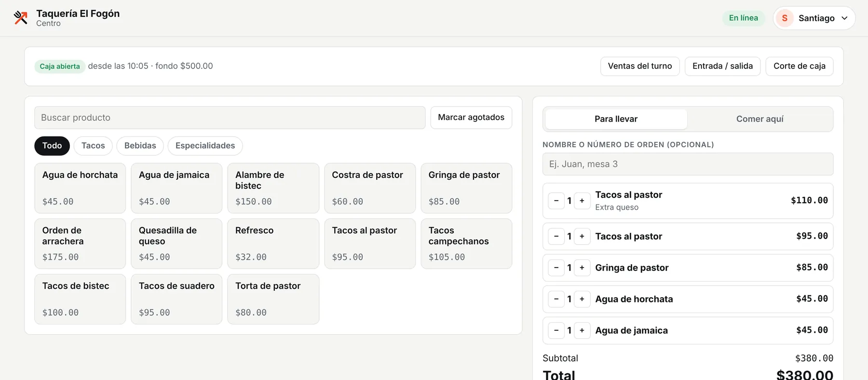Increase Gringa de pastor quantity in order
Viewport: 868px width, 380px height.
tap(582, 268)
